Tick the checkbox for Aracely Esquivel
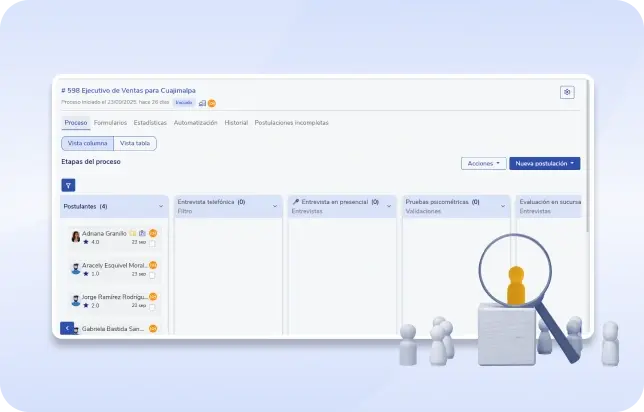Screen dimensions: 644x412 point(152,274)
